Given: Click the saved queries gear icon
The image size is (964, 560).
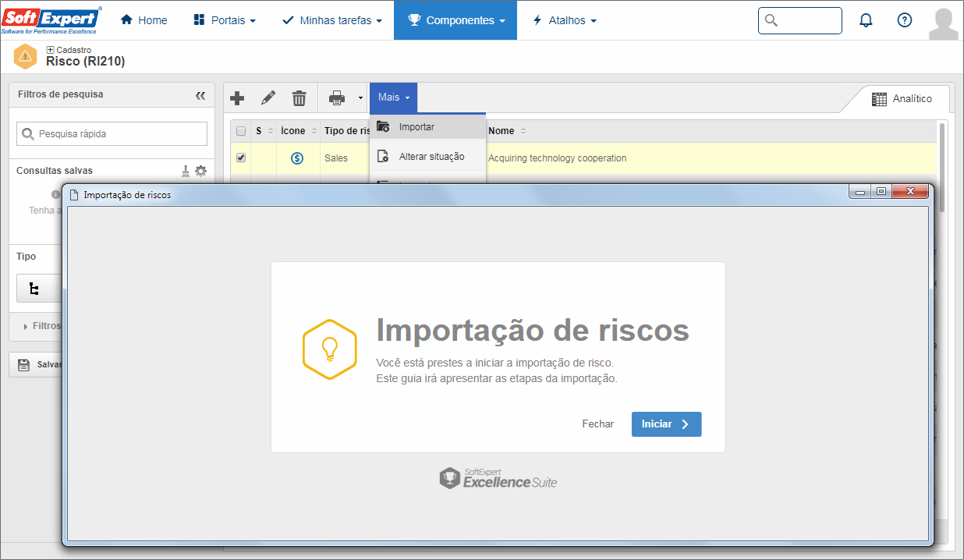Looking at the screenshot, I should pyautogui.click(x=201, y=171).
